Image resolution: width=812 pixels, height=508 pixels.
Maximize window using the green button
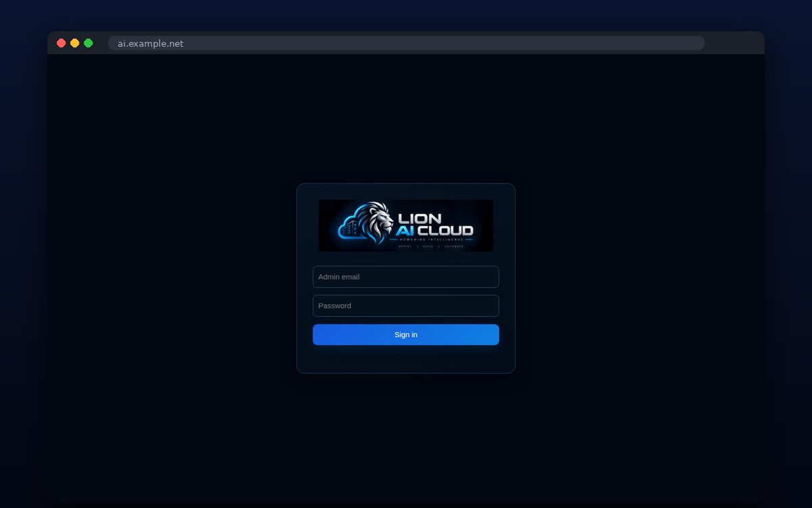(88, 43)
